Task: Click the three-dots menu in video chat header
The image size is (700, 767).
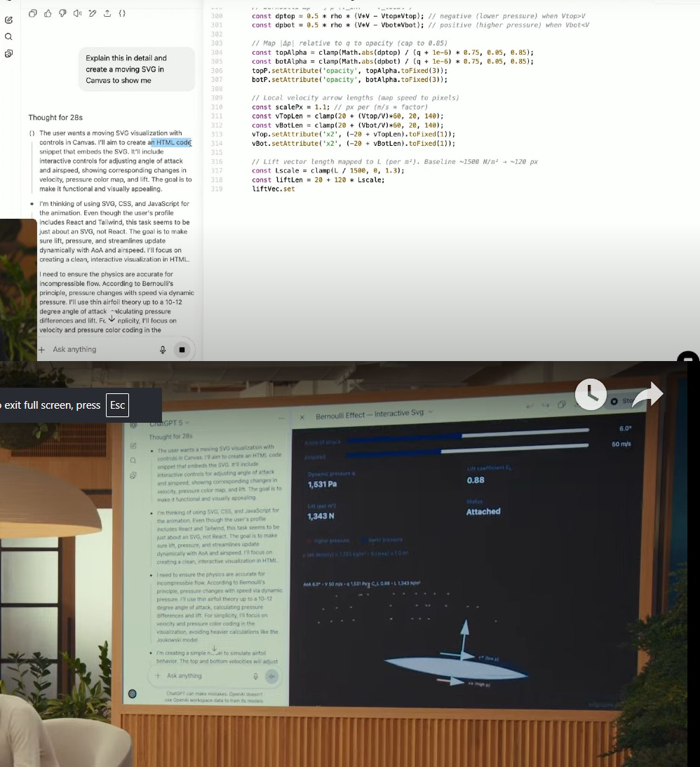Action: [x=281, y=419]
